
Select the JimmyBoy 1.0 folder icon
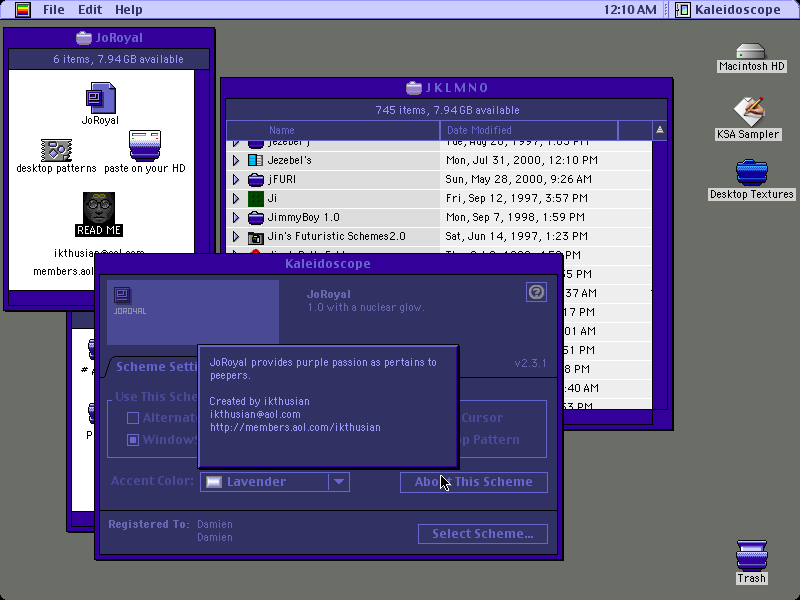coord(255,217)
